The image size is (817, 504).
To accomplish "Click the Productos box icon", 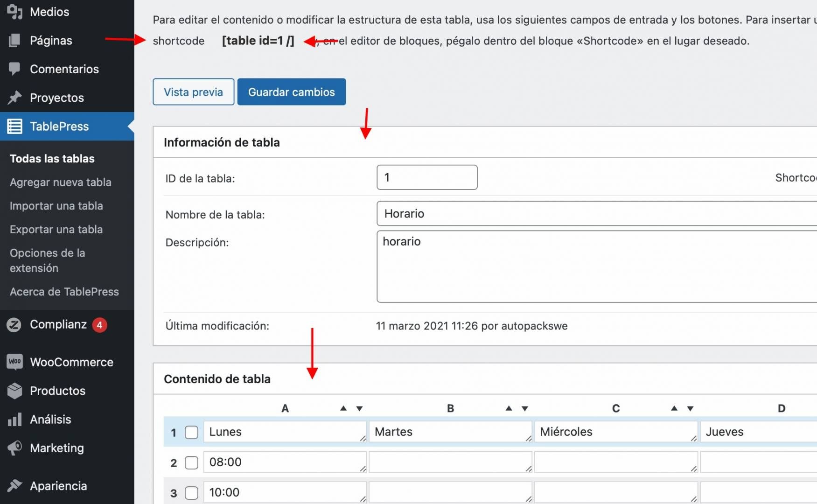I will [14, 391].
